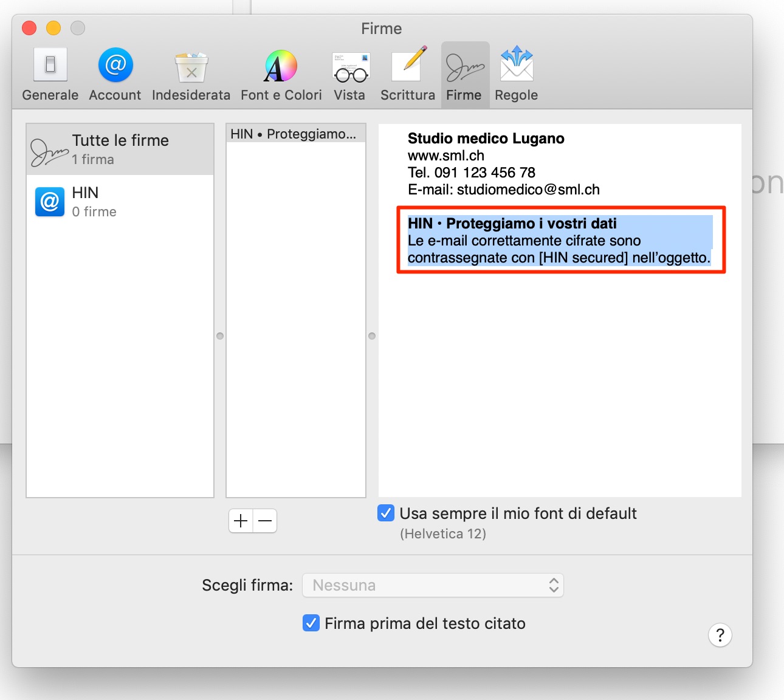Remove selected signature with minus button
Image resolution: width=784 pixels, height=700 pixels.
[x=265, y=521]
